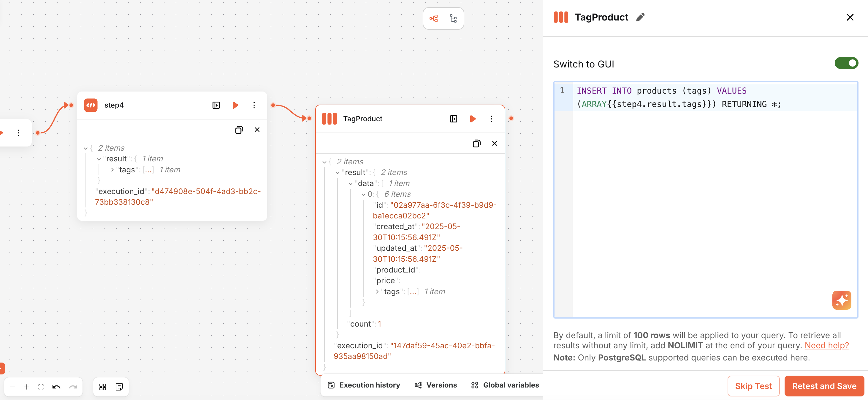
Task: Copy TagProduct output result
Action: coord(476,143)
